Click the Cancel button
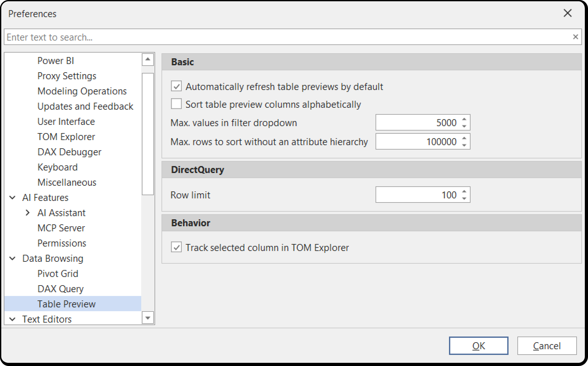The height and width of the screenshot is (366, 588). click(547, 345)
